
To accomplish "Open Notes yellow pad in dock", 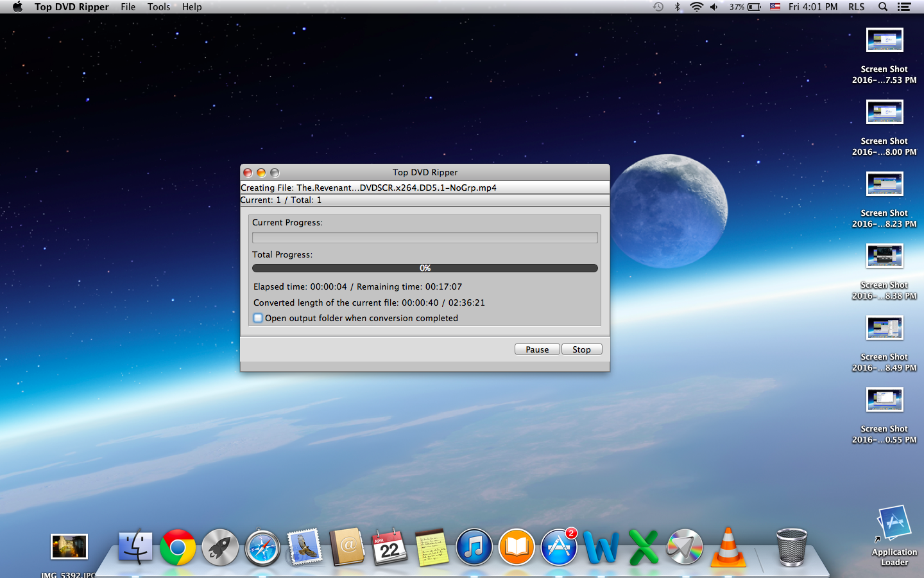I will tap(432, 547).
